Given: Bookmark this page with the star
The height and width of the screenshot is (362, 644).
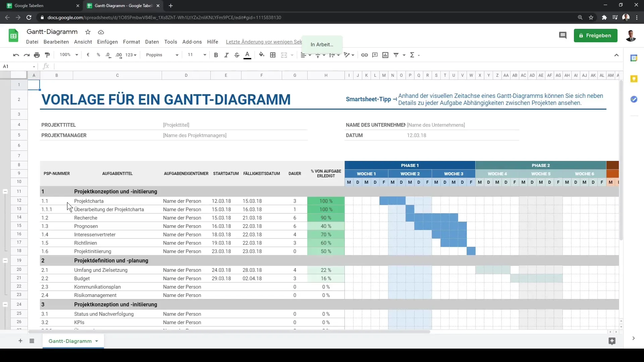Looking at the screenshot, I should (x=591, y=17).
